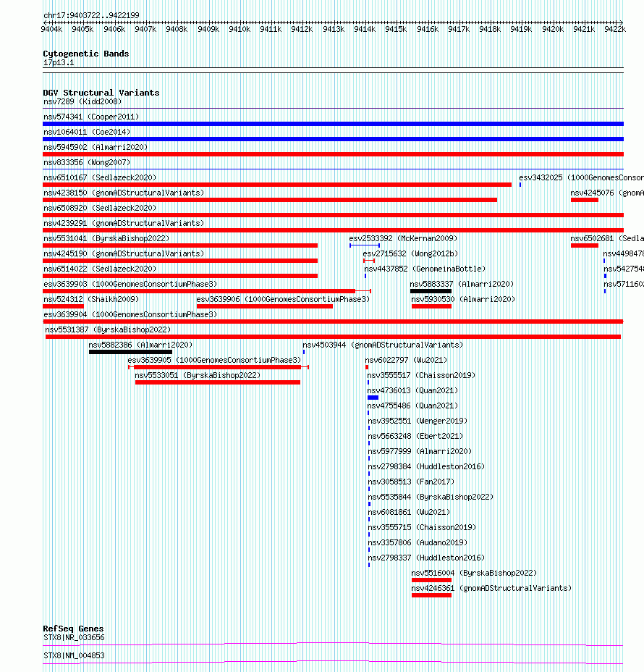
Task: Click nsv6508920 (Sedlazeck2020) label
Action: tap(100, 208)
